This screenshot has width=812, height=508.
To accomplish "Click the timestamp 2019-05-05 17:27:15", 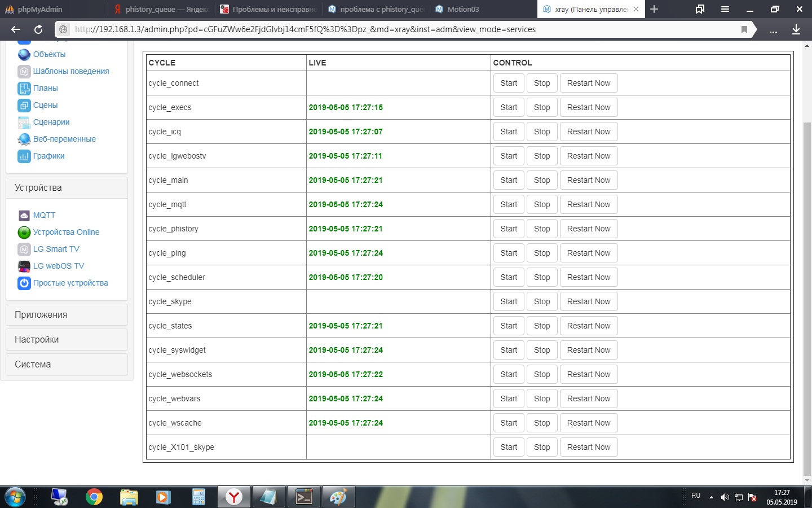I will (x=346, y=107).
